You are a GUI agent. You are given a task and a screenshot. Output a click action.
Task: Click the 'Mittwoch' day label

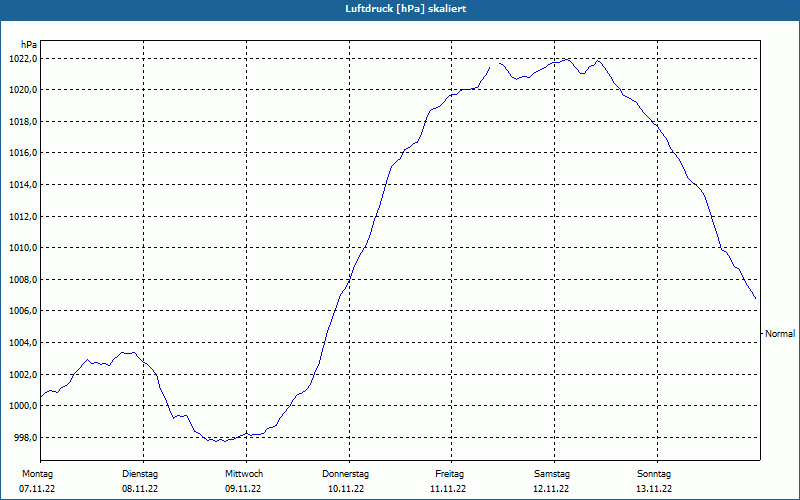[244, 474]
